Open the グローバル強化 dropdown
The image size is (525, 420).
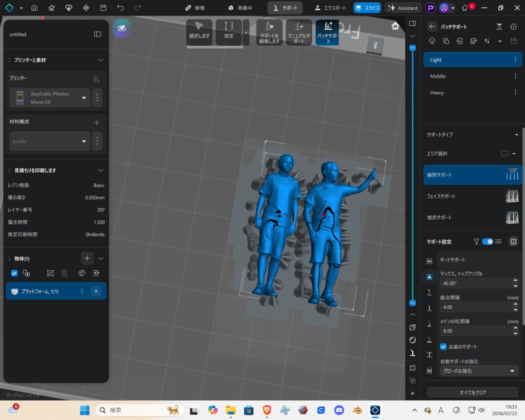(x=479, y=371)
